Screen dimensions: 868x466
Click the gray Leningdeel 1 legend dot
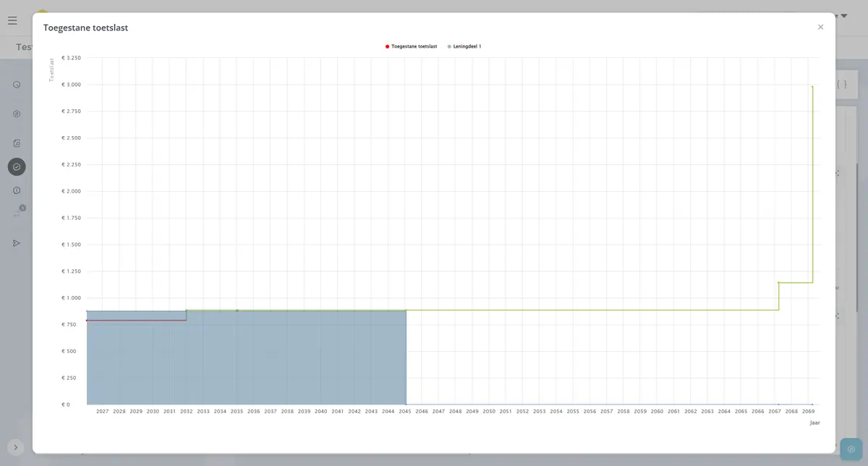point(449,46)
